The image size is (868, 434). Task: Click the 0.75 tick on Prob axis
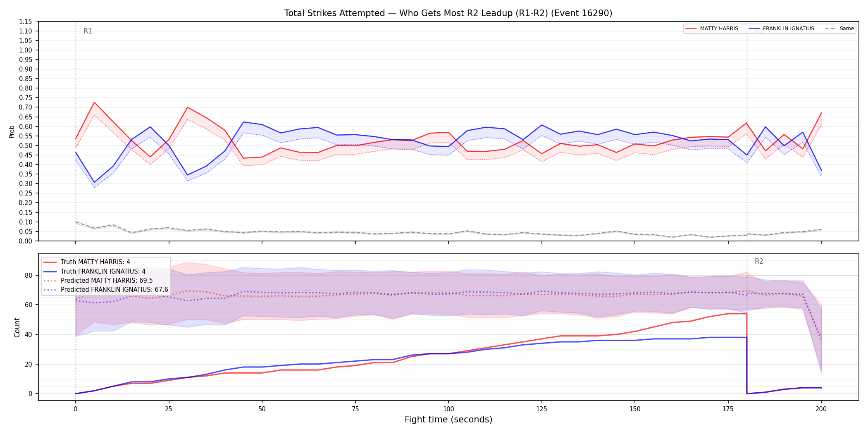pos(26,98)
